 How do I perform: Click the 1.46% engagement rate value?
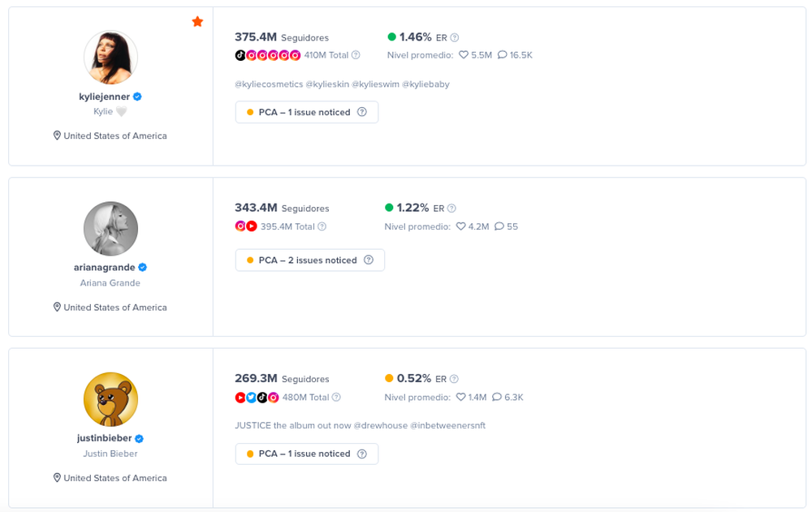click(x=415, y=37)
